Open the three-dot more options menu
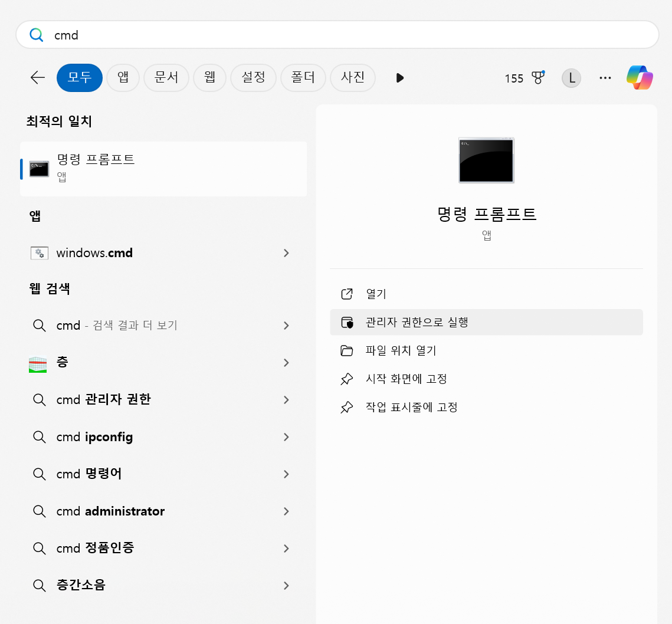 [x=605, y=78]
